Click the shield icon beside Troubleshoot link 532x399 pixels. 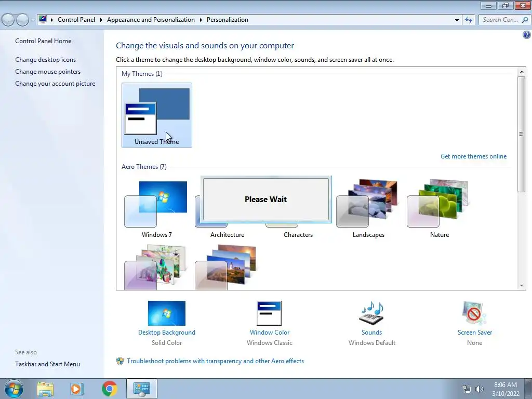pos(120,361)
